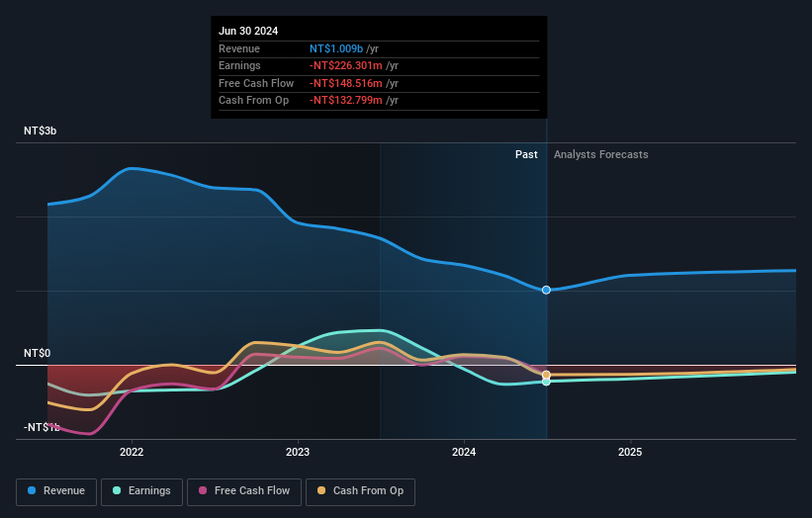Toggle the Earnings legend series
Image resolution: width=812 pixels, height=518 pixels.
click(x=141, y=491)
